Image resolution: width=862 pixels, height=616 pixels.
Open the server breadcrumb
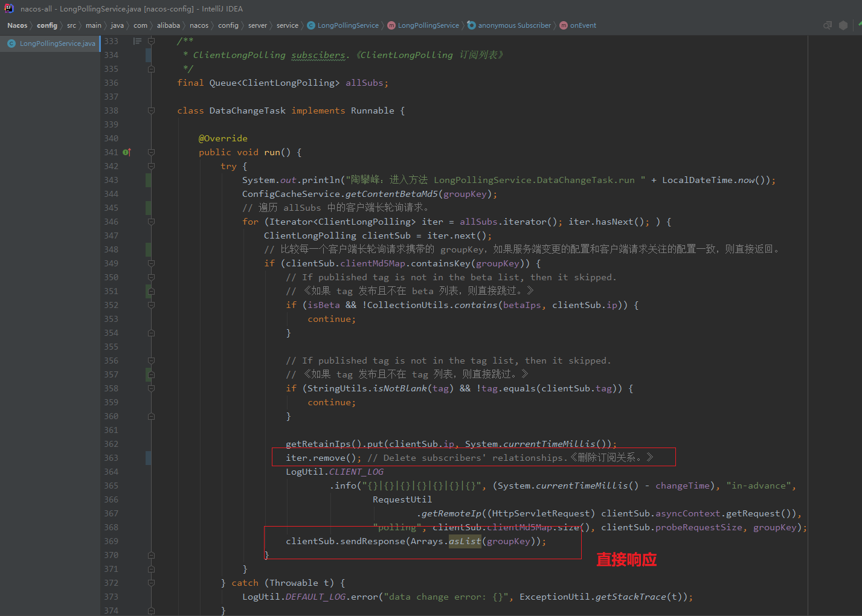[x=257, y=25]
